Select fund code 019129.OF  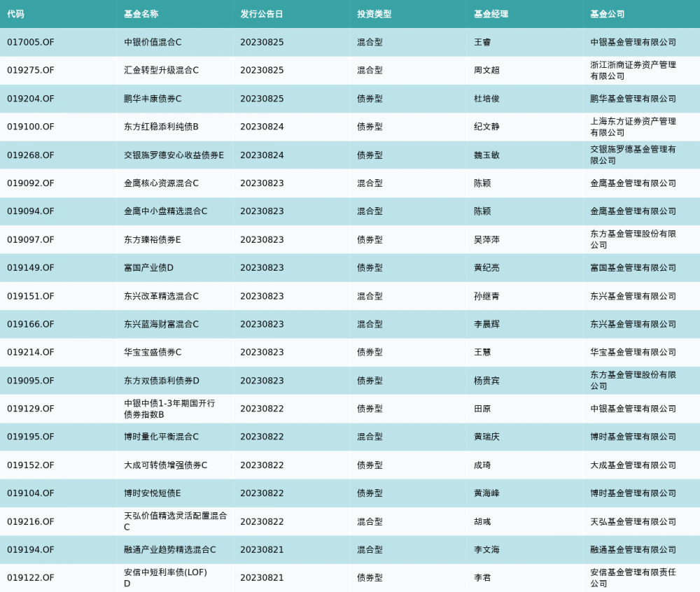pyautogui.click(x=30, y=409)
